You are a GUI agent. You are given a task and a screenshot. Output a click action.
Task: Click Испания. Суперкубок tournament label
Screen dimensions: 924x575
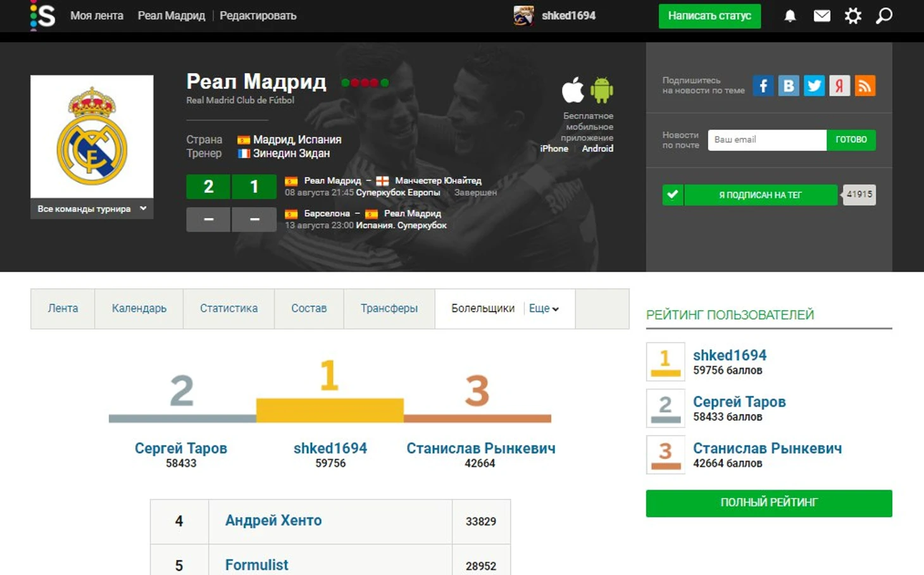click(x=401, y=226)
